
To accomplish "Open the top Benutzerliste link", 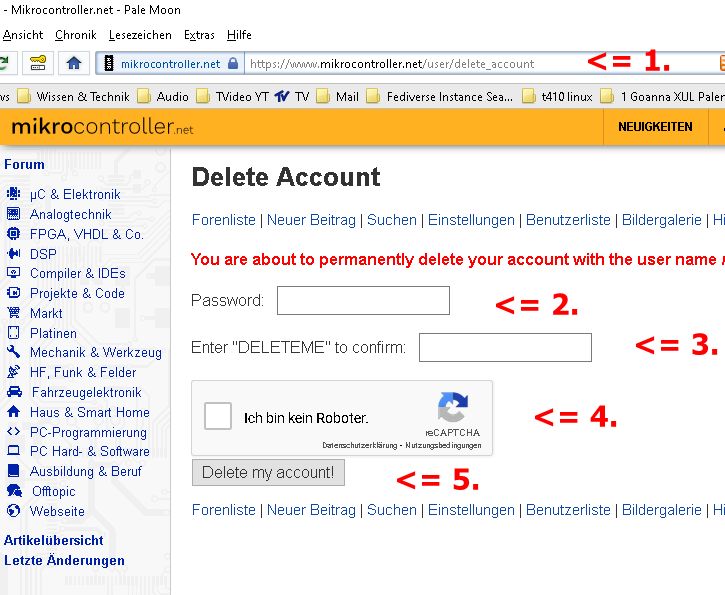I will point(568,220).
